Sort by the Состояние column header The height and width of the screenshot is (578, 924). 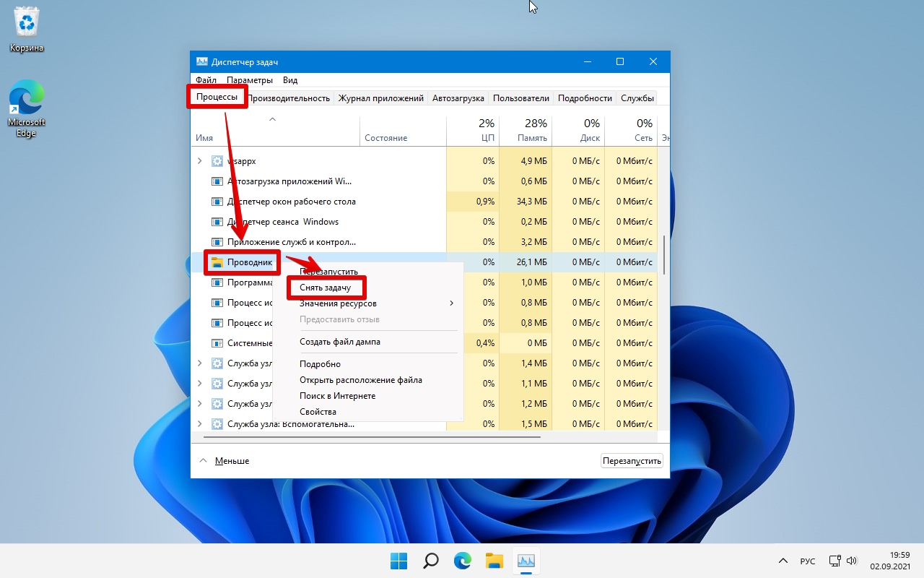[404, 130]
